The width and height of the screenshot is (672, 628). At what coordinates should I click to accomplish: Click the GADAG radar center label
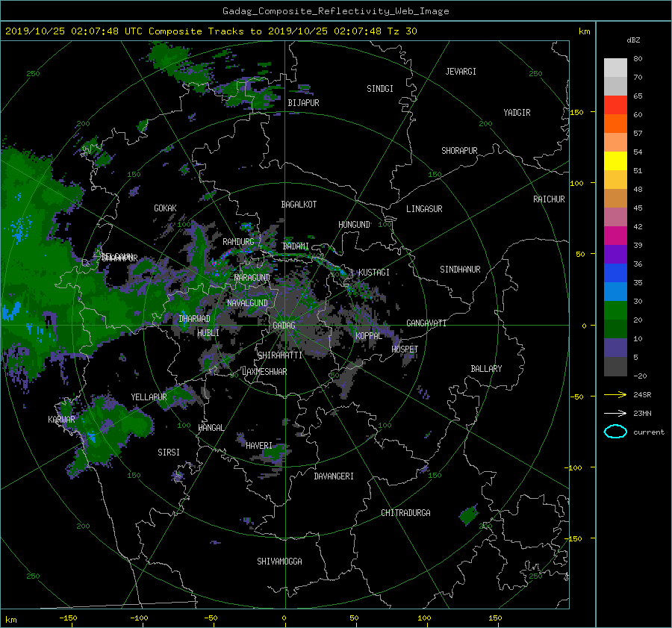pyautogui.click(x=284, y=326)
